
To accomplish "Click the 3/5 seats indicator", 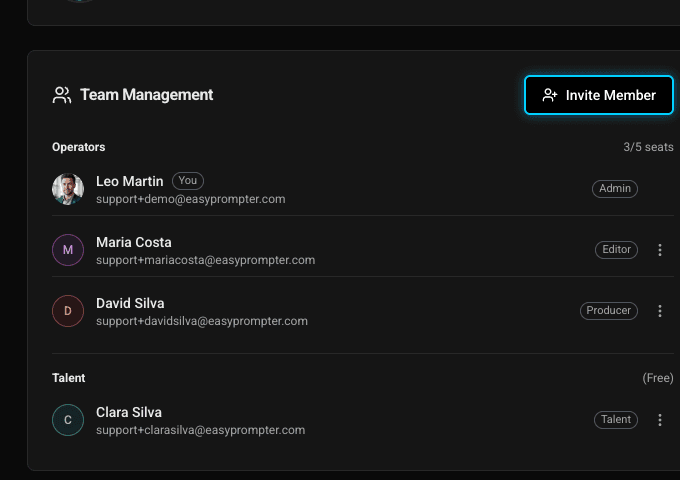I will pyautogui.click(x=648, y=147).
